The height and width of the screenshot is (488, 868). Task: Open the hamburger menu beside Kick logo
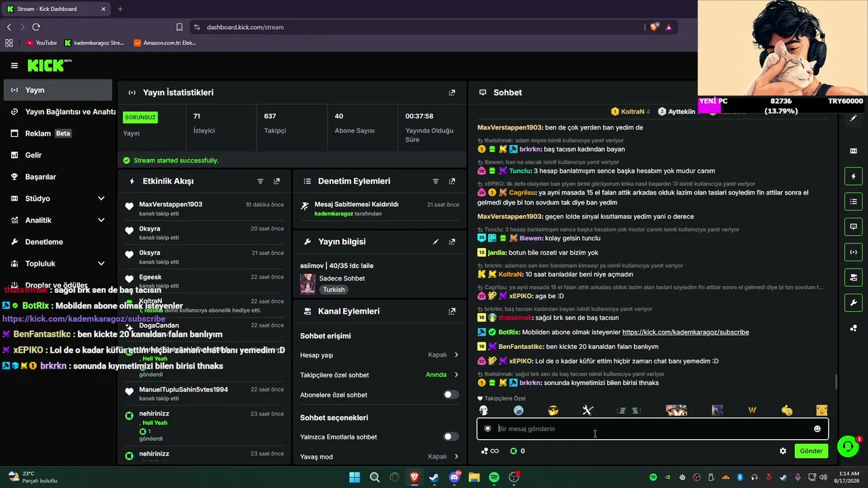click(14, 66)
